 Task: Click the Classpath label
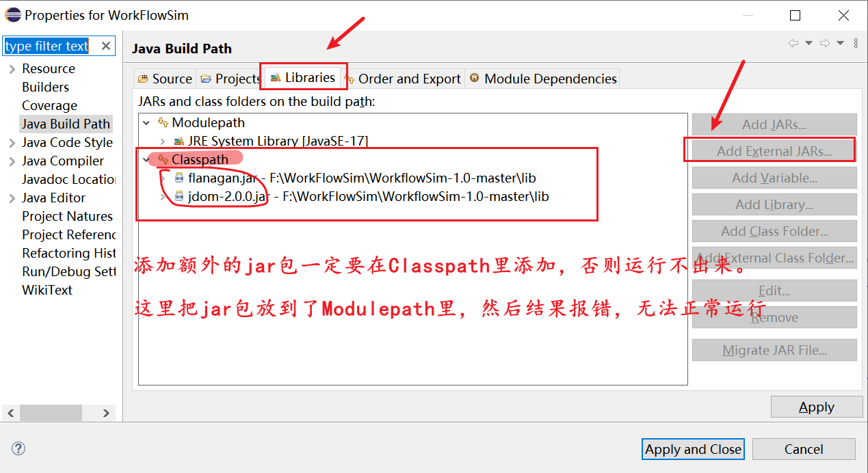coord(200,160)
